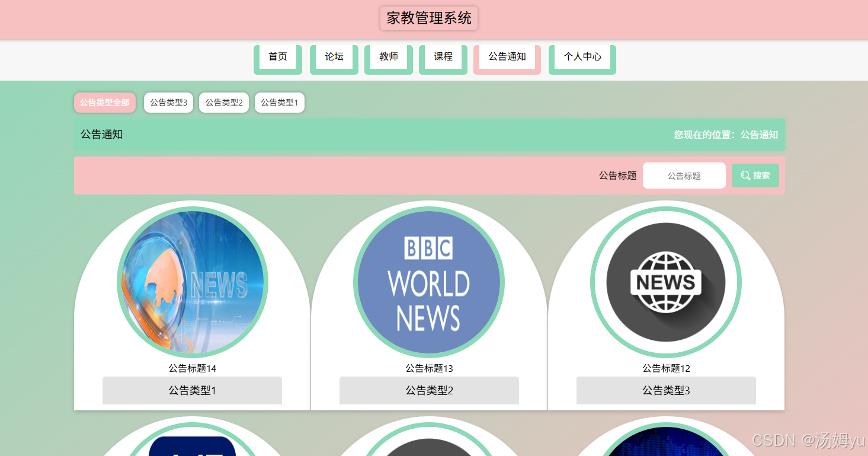Click the 公告类型2 label under 公告标题13
Viewport: 868px width, 456px height.
[x=429, y=390]
